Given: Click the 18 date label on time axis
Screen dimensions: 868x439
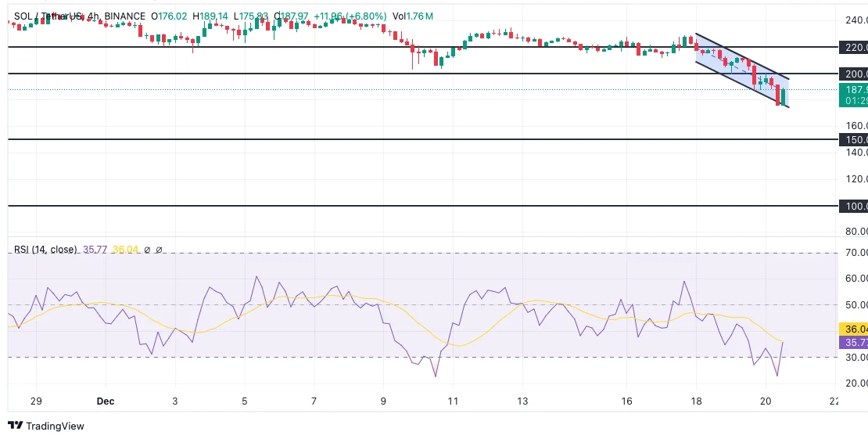Looking at the screenshot, I should pos(696,401).
